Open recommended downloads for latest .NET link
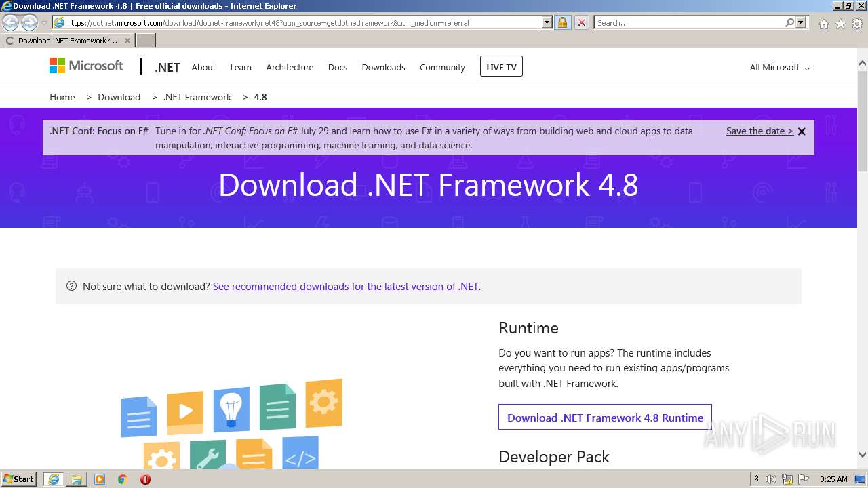Screen dimensions: 868x488 pos(346,287)
